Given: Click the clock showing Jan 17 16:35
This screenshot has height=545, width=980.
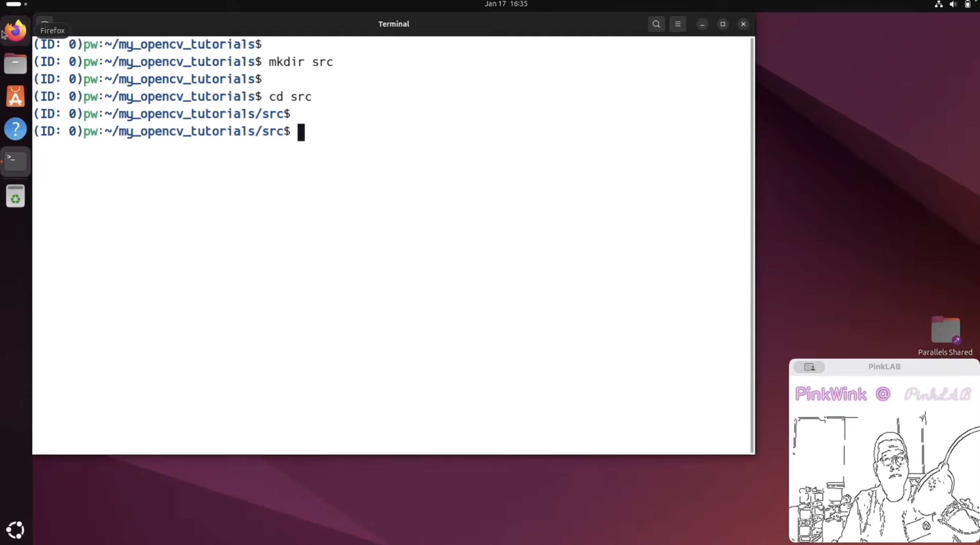Looking at the screenshot, I should pos(505,4).
